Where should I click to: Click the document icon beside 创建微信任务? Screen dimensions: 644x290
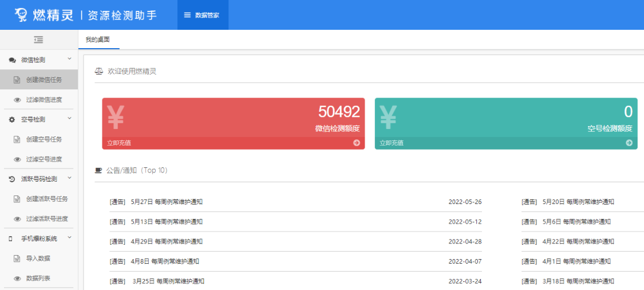coord(17,80)
